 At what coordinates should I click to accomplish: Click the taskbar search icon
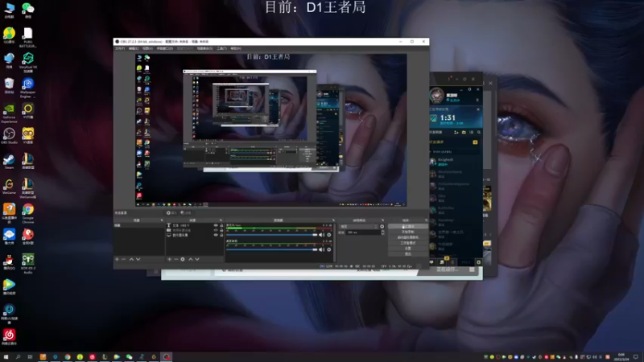(18, 357)
